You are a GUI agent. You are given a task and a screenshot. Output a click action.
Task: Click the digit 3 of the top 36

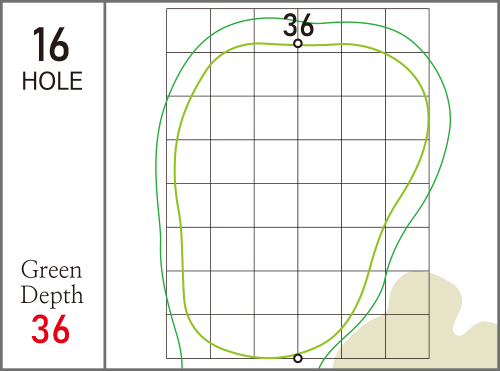pyautogui.click(x=290, y=25)
